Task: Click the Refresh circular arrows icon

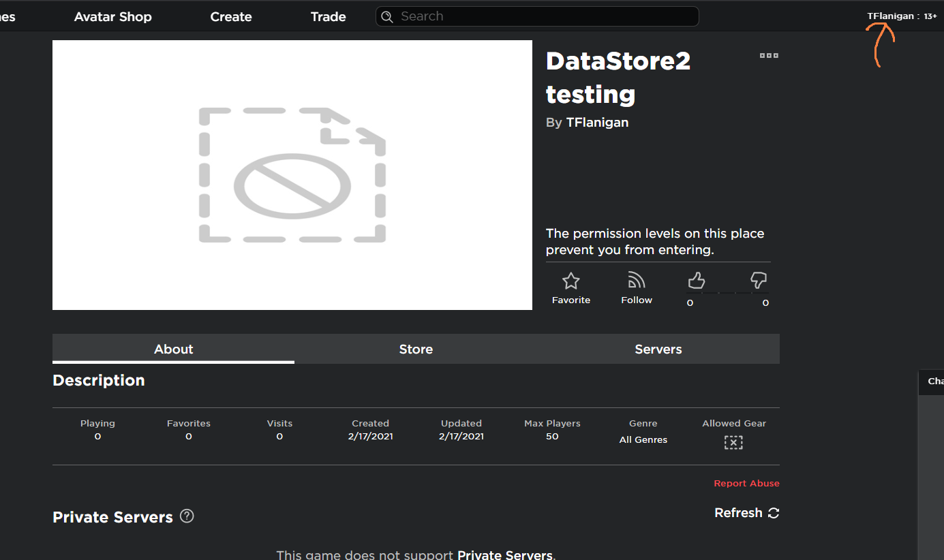Action: click(x=774, y=513)
